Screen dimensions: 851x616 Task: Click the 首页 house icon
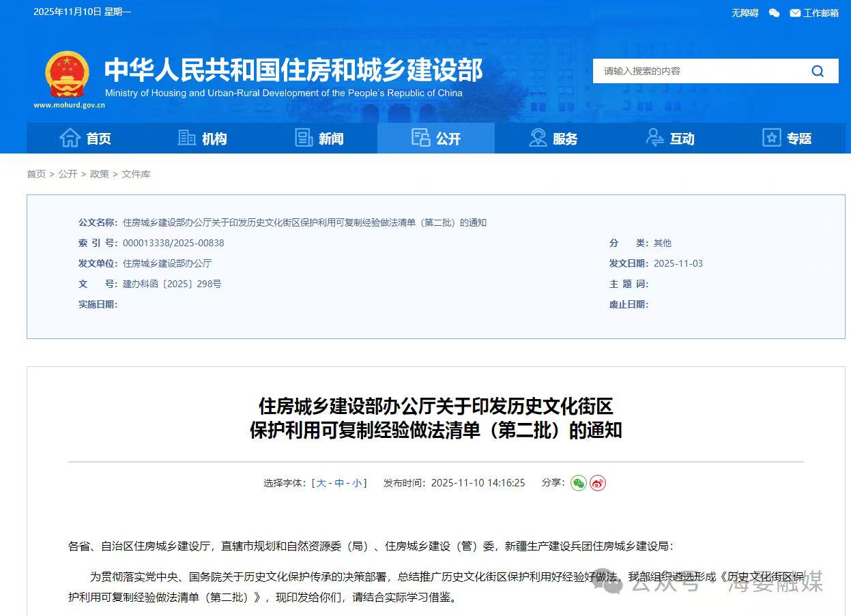click(70, 138)
